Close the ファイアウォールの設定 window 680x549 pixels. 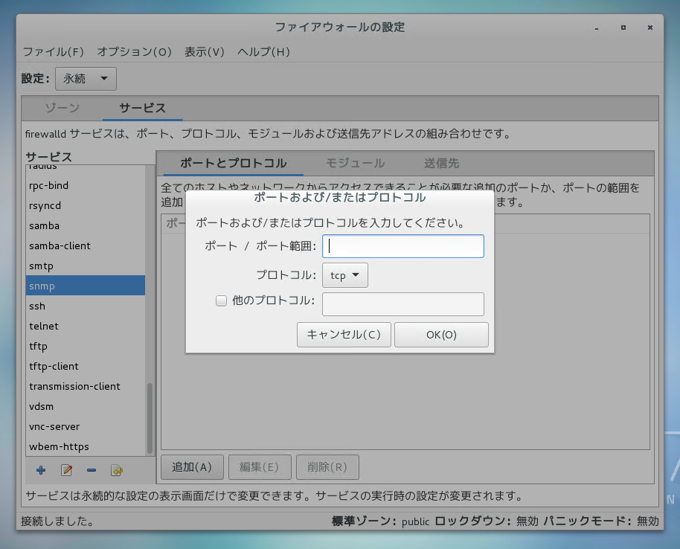(650, 28)
